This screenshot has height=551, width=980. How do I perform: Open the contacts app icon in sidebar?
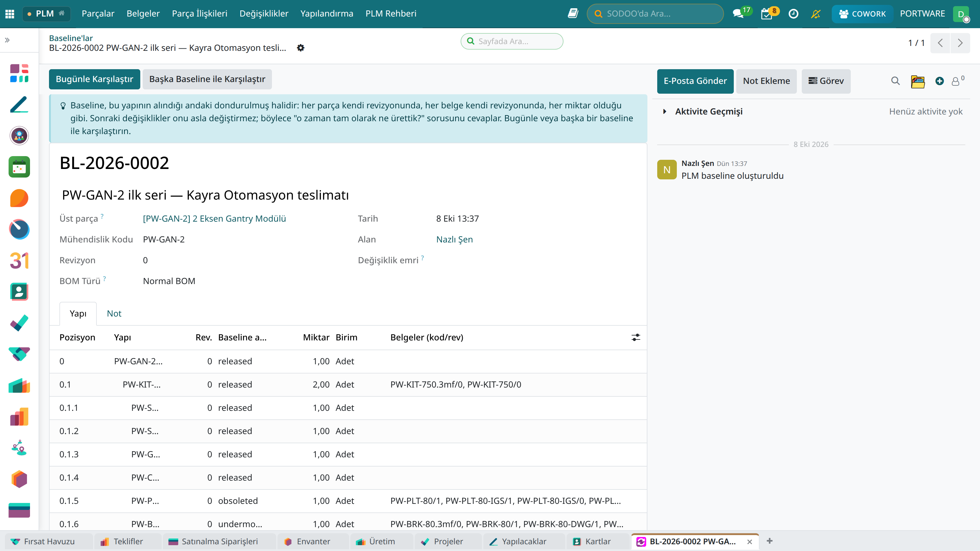[x=19, y=292]
